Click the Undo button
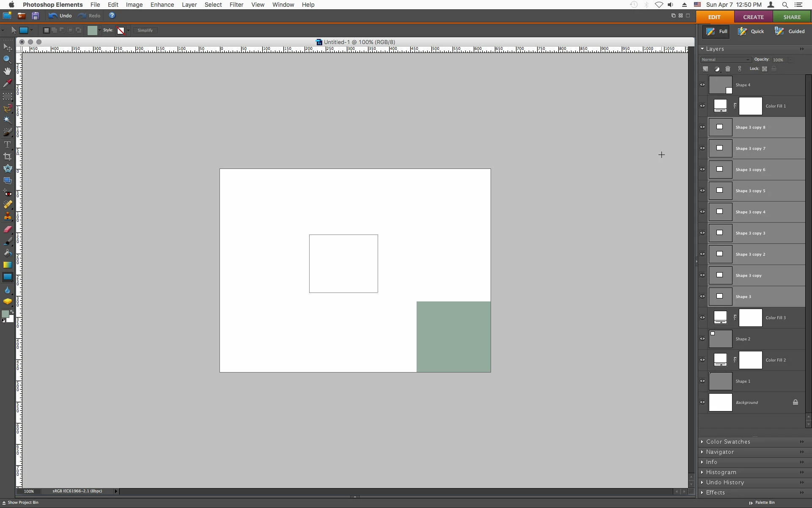The image size is (812, 508). (x=60, y=16)
